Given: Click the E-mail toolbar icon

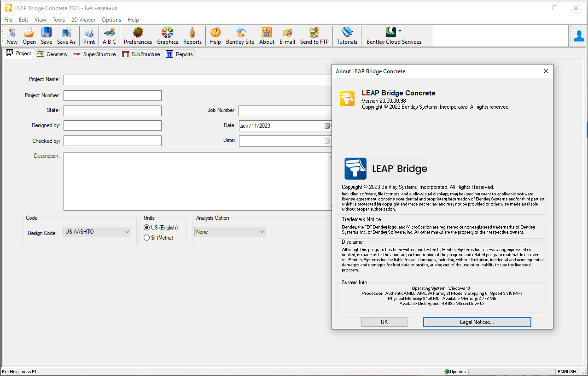Looking at the screenshot, I should pos(287,36).
